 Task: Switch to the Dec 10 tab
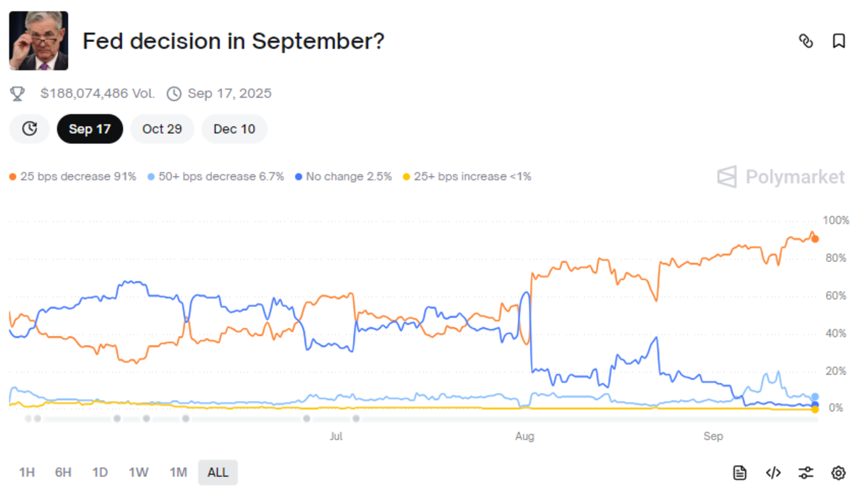234,129
